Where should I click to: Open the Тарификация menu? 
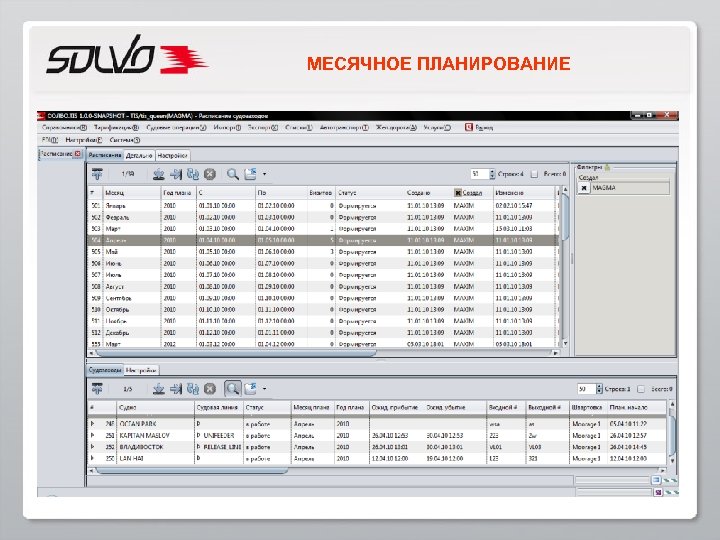tap(116, 128)
